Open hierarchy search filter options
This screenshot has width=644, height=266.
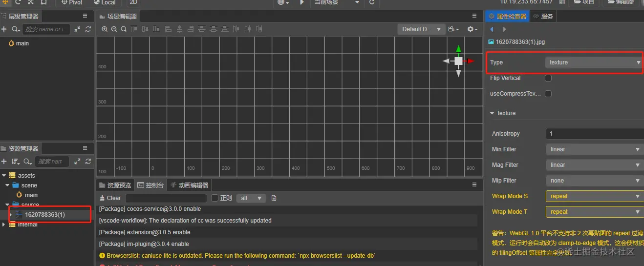pyautogui.click(x=16, y=29)
